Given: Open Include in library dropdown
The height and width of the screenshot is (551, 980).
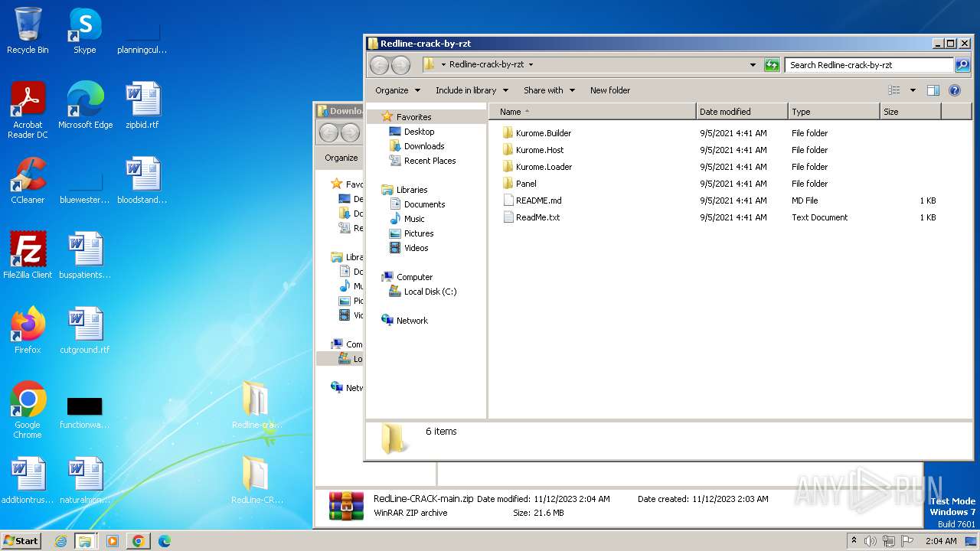Looking at the screenshot, I should (472, 90).
